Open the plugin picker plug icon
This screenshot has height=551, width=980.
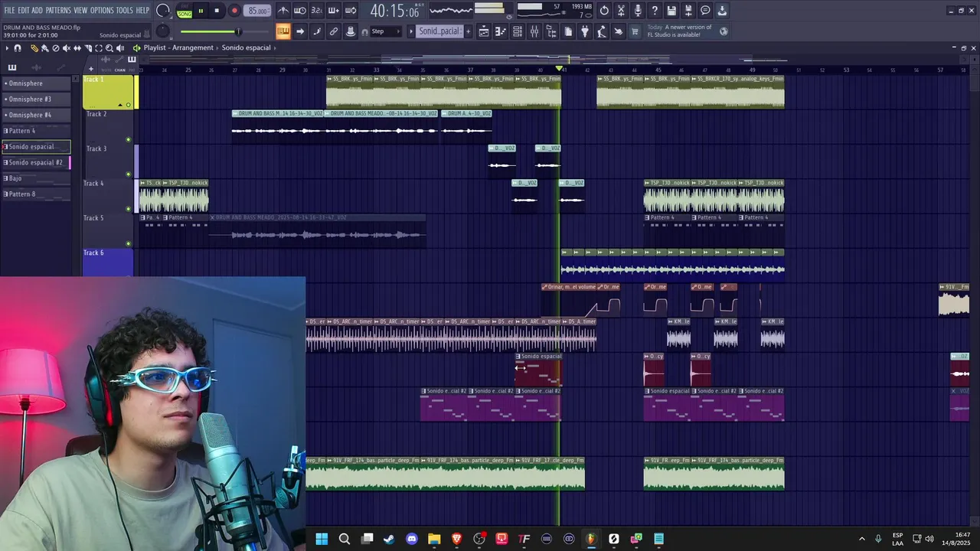click(x=585, y=31)
